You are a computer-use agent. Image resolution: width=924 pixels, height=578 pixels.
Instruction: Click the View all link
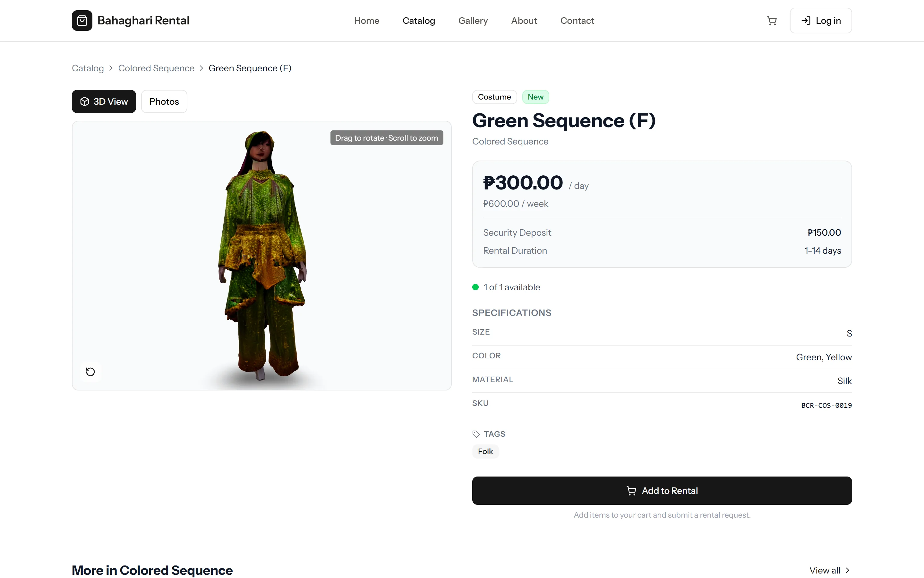click(x=830, y=570)
